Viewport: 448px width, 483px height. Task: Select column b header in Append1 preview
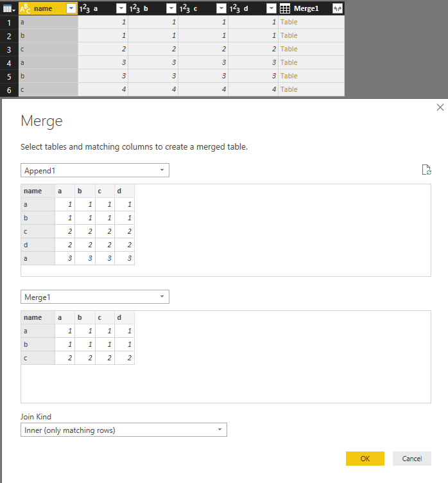pyautogui.click(x=85, y=191)
